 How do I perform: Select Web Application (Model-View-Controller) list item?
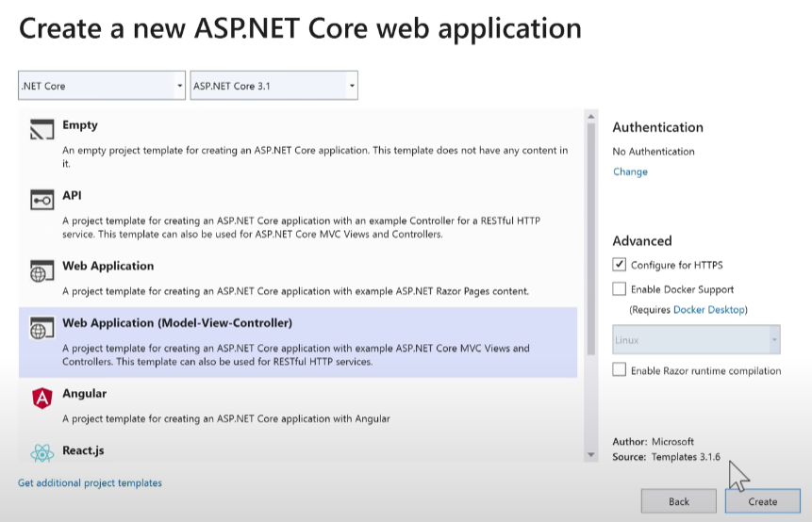298,342
